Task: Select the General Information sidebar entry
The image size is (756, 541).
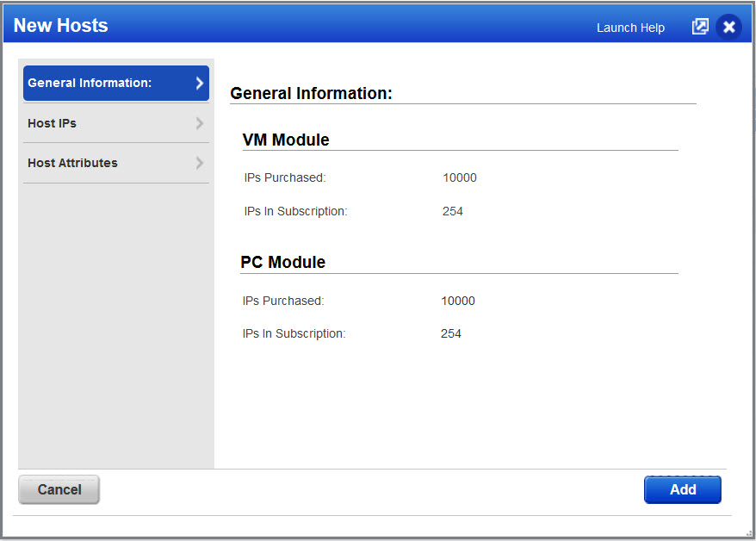Action: 116,83
